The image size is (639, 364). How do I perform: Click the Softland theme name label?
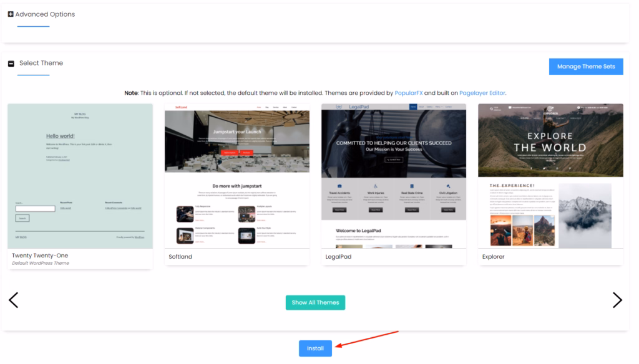(x=180, y=257)
